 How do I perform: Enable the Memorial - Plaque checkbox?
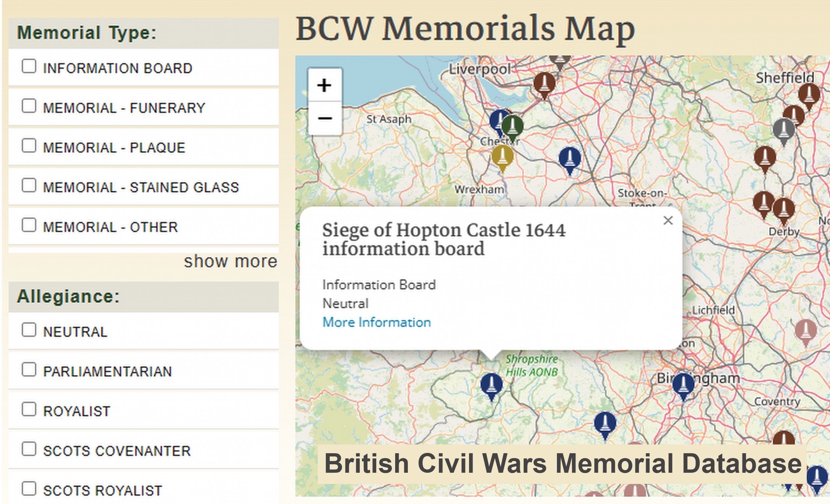(x=29, y=146)
